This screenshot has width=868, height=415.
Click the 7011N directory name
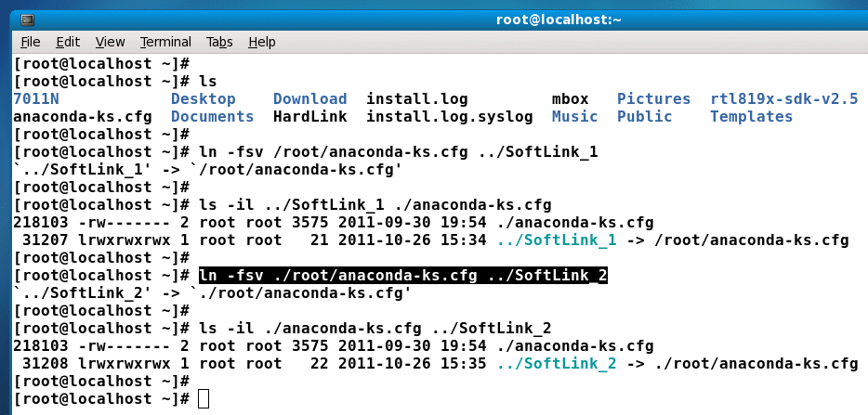point(36,99)
